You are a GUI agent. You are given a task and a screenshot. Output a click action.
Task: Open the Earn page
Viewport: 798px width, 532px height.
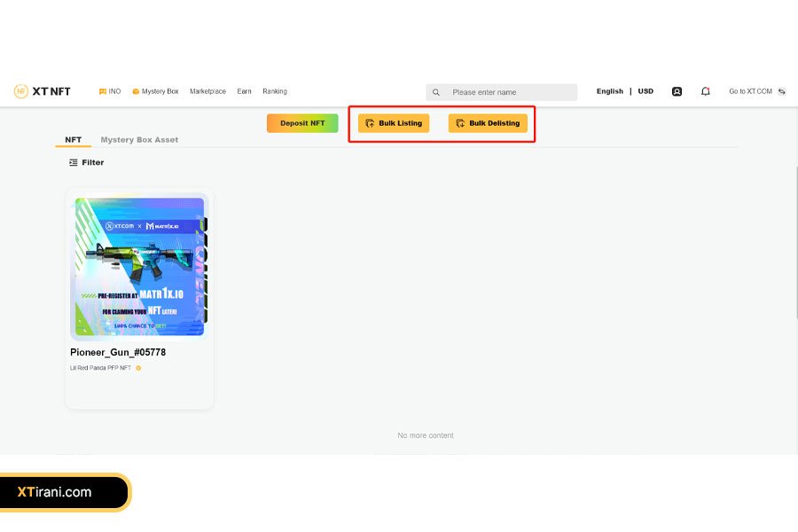(x=244, y=91)
